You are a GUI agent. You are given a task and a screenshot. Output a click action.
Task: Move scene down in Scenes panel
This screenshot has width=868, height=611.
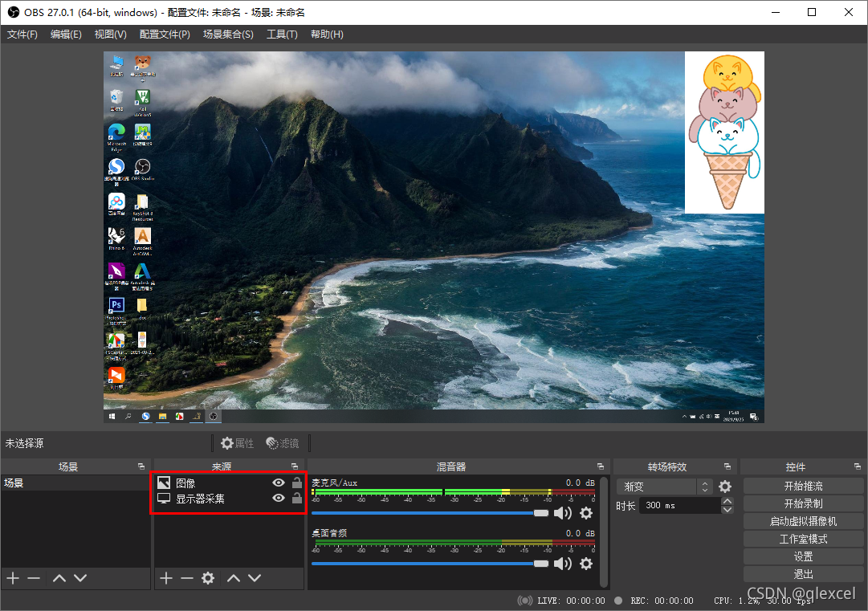[x=80, y=578]
